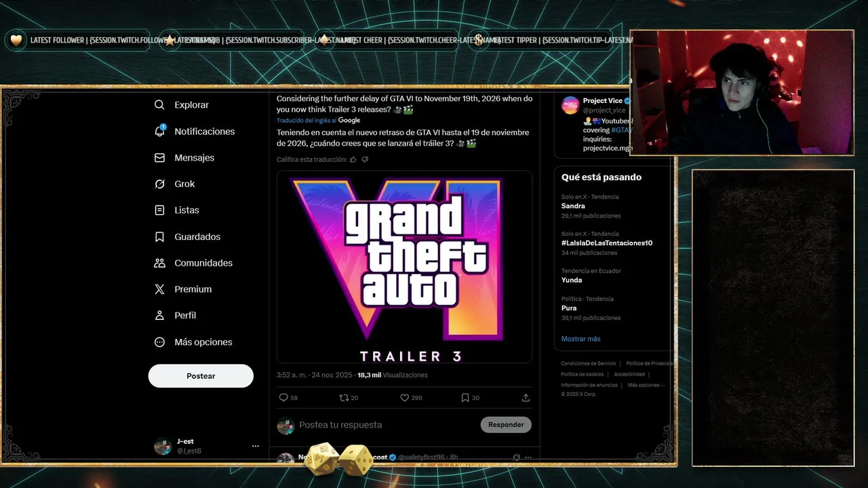This screenshot has height=488, width=868.
Task: Open J-est account three-dot menu
Action: (x=256, y=446)
